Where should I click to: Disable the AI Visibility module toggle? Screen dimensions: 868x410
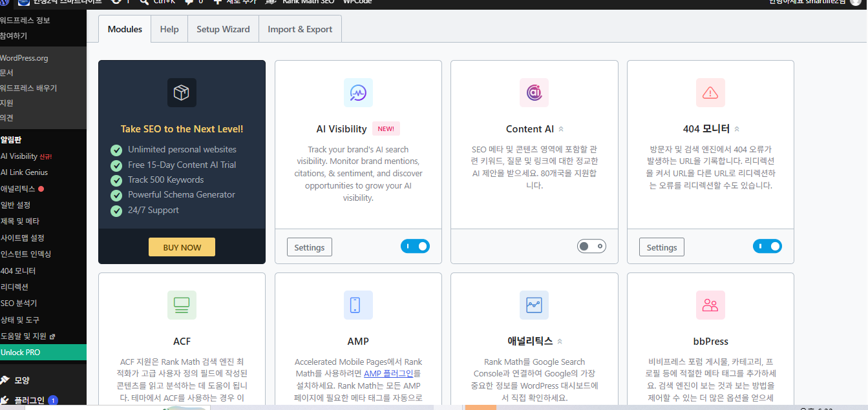point(415,246)
